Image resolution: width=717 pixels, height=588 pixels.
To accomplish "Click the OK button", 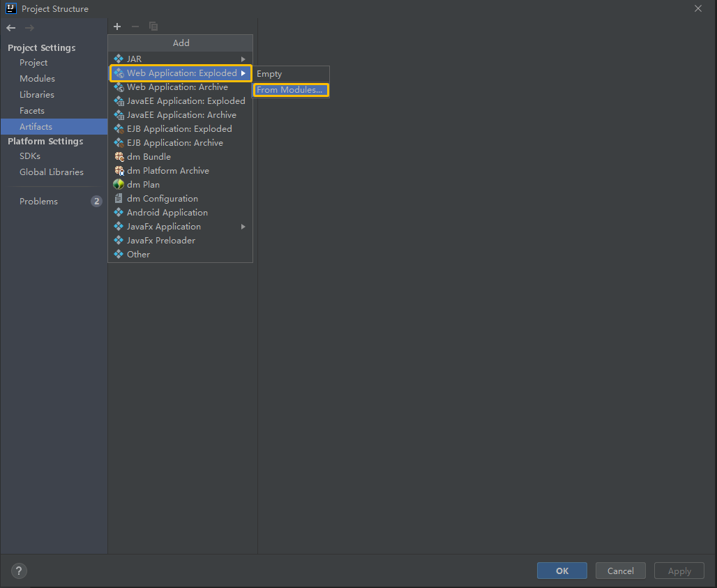I will tap(562, 571).
